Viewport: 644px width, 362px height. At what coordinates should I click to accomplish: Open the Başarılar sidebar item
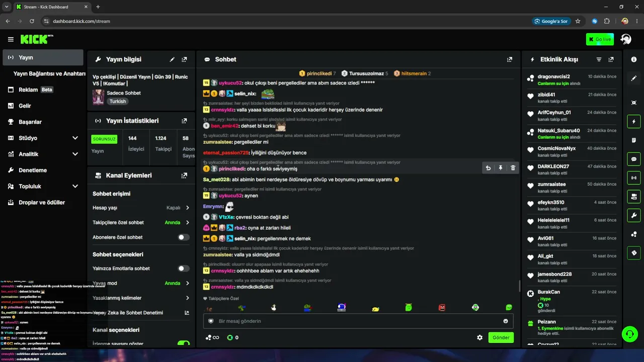point(43,122)
